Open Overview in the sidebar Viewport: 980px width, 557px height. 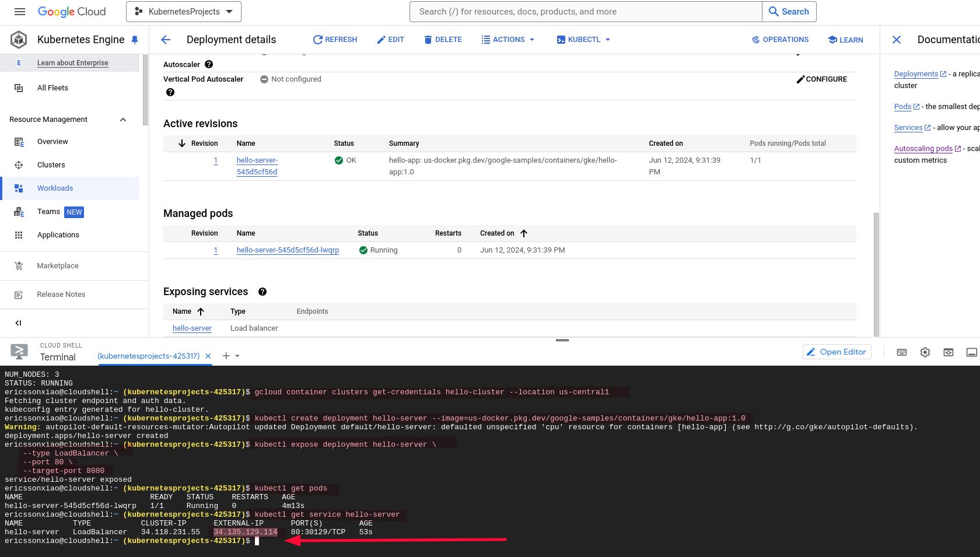pos(52,142)
